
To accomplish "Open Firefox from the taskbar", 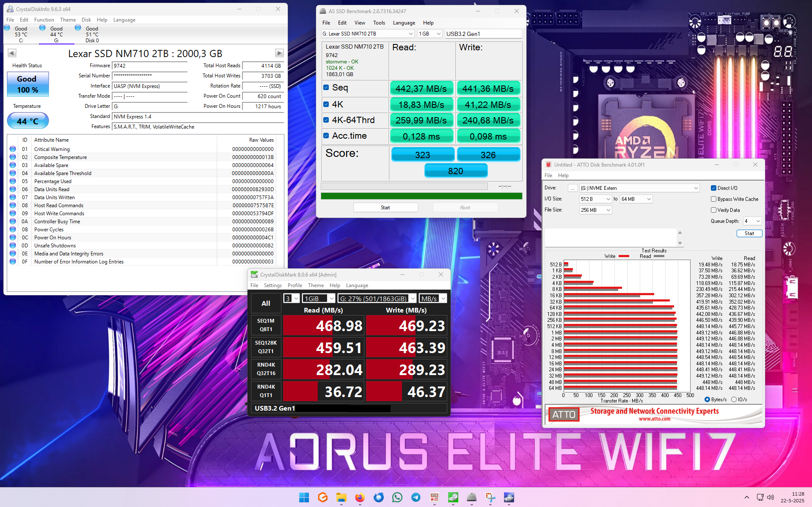I will click(x=360, y=497).
